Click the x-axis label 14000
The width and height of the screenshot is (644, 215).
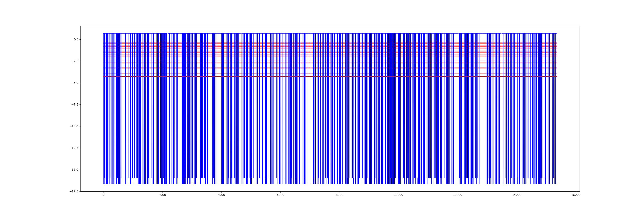(x=517, y=195)
